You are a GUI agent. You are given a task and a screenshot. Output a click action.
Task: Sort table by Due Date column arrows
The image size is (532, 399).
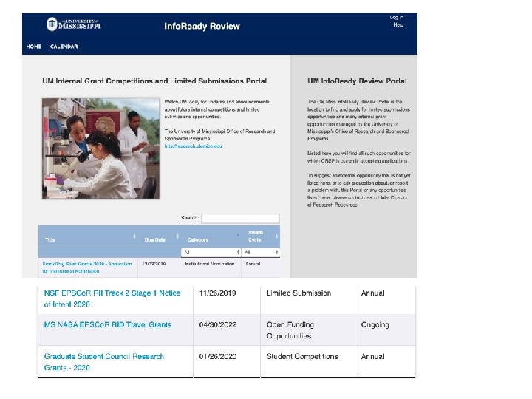[177, 236]
